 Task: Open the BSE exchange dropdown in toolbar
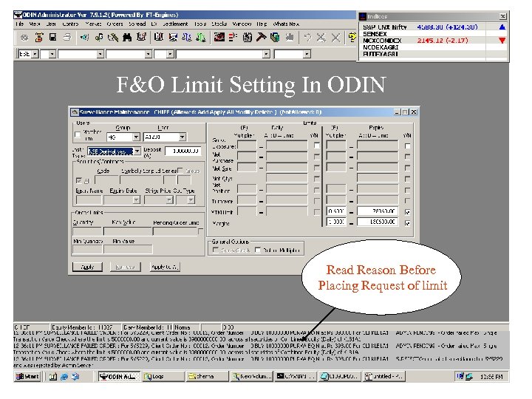(x=35, y=54)
